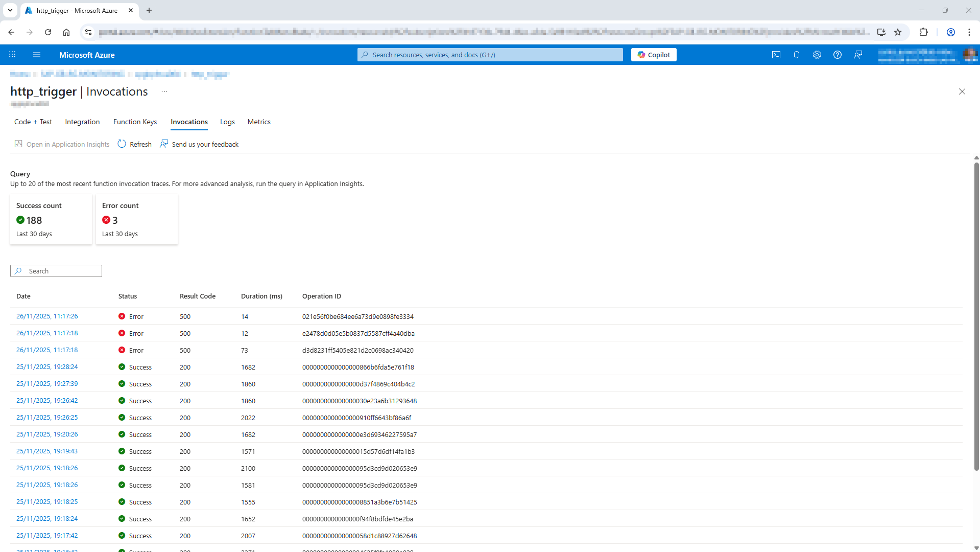Close the Invocations blade
980x552 pixels.
962,91
